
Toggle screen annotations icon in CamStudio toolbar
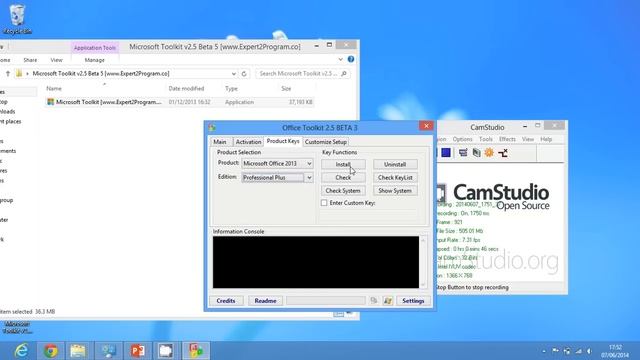click(x=463, y=153)
